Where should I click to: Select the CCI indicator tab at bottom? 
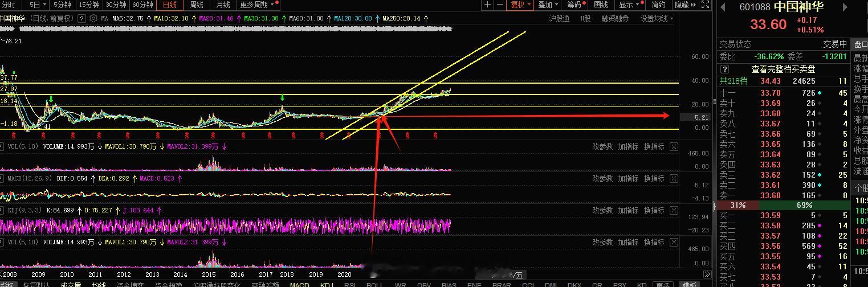click(528, 284)
